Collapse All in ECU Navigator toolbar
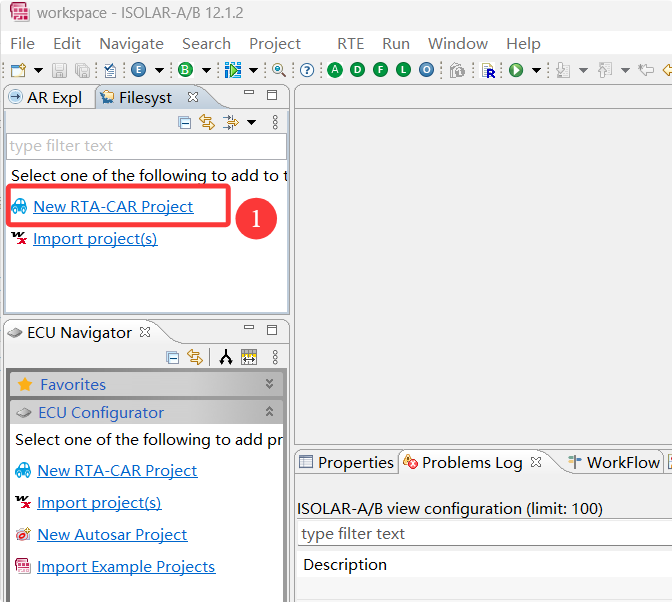Viewport: 672px width, 602px height. pos(173,357)
